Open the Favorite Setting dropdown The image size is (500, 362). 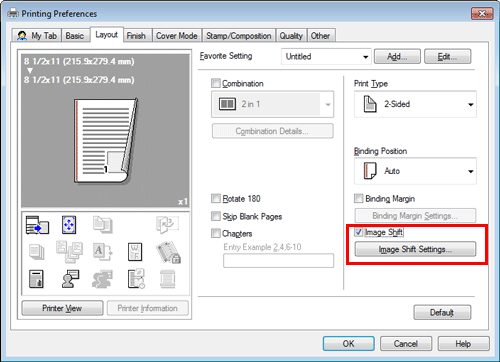point(326,57)
